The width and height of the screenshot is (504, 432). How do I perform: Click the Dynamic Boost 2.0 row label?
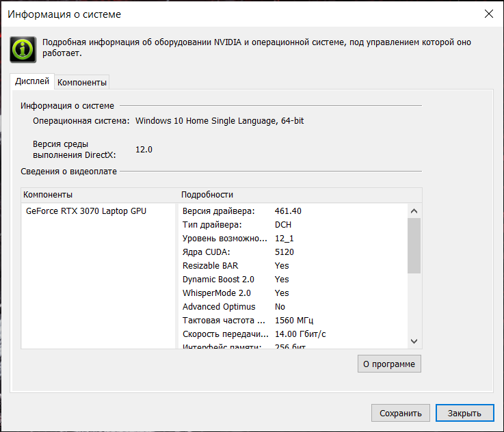tap(218, 280)
